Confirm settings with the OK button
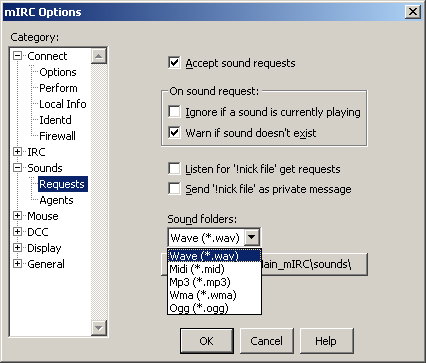Image resolution: width=426 pixels, height=363 pixels. (x=207, y=341)
